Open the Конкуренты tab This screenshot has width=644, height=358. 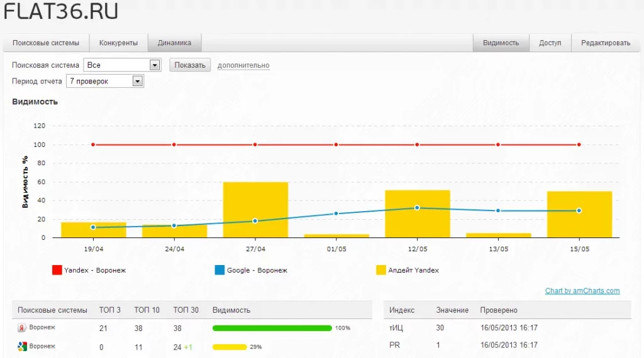click(118, 43)
